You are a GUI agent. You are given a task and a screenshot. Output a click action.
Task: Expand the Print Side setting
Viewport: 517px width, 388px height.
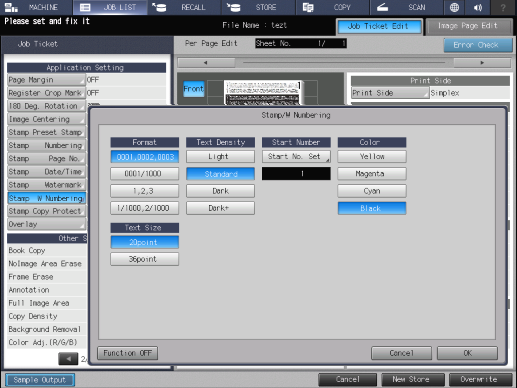390,93
